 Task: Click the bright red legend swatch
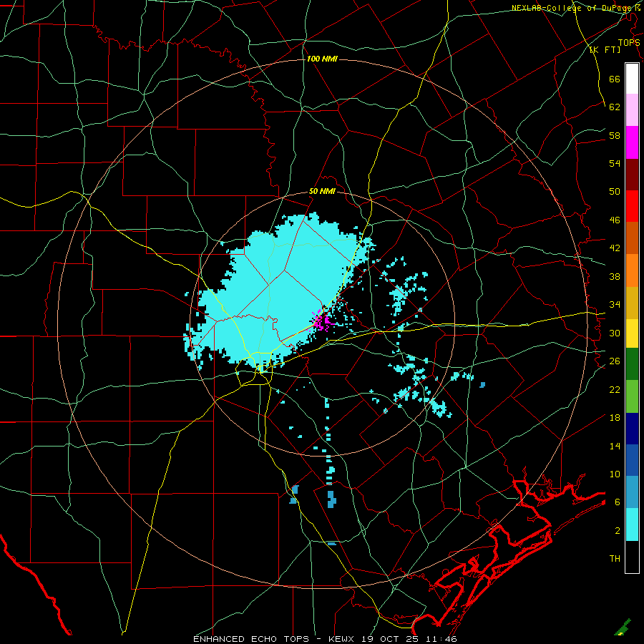tap(632, 206)
